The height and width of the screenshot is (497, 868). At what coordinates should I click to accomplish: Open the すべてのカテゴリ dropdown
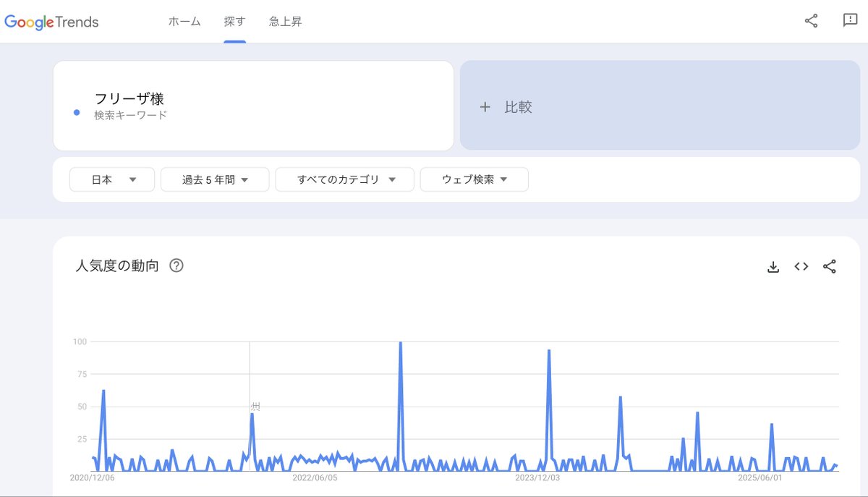click(x=344, y=179)
